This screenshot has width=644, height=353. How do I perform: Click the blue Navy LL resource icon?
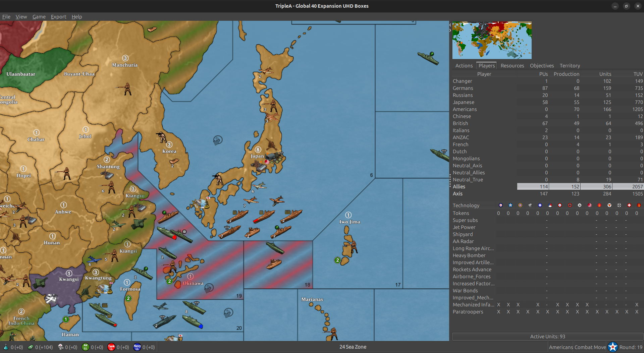pos(137,347)
